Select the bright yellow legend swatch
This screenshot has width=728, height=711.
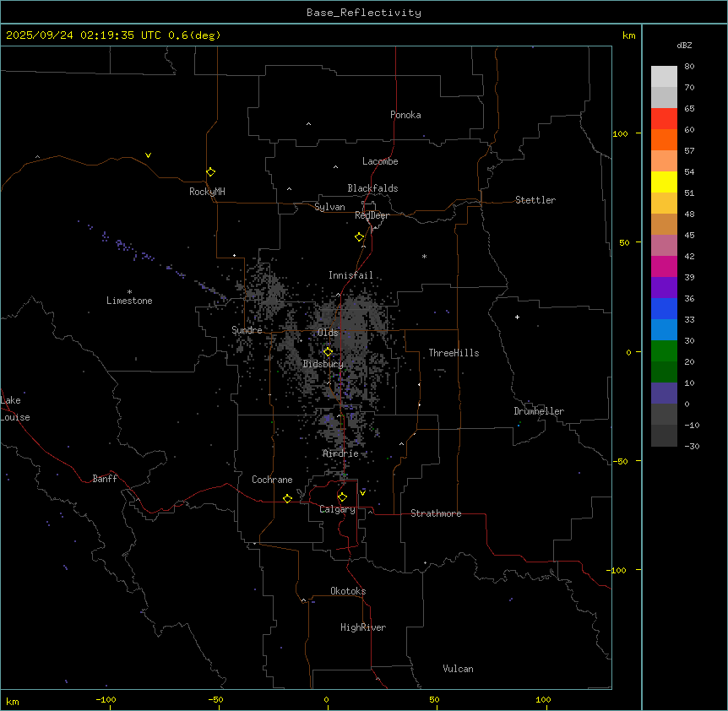(x=664, y=182)
